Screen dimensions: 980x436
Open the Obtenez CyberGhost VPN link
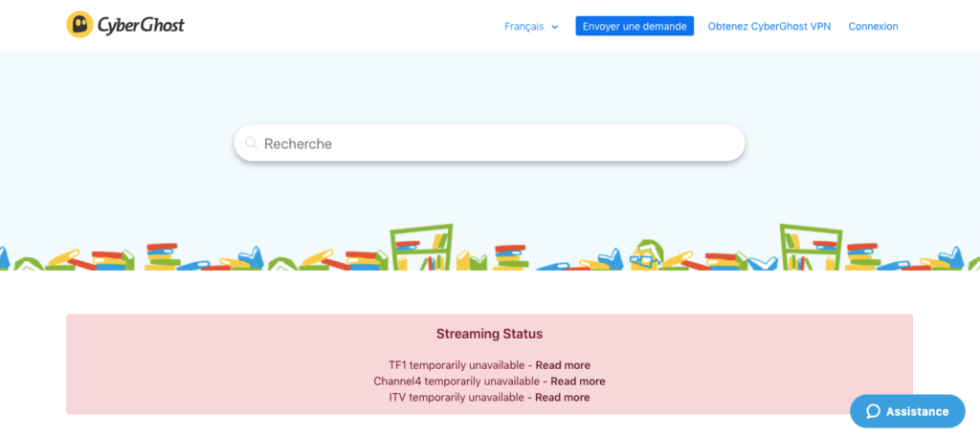click(x=769, y=26)
